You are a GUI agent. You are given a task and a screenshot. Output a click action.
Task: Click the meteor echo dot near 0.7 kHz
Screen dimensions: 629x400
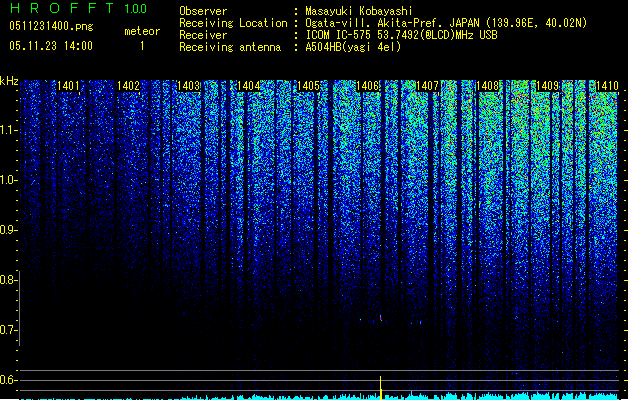381,318
